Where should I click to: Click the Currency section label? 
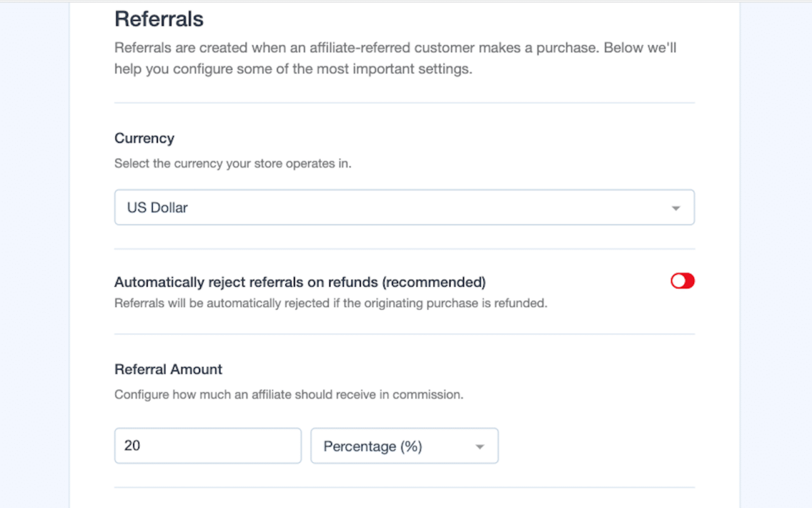pos(144,138)
